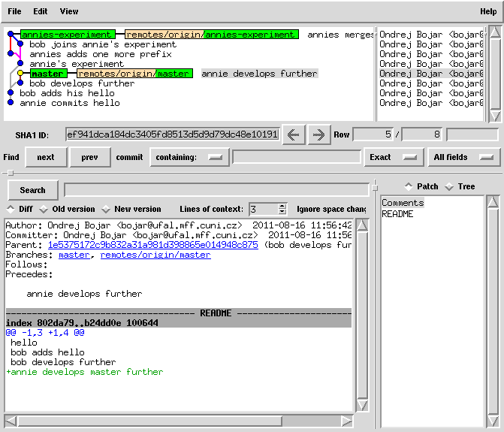This screenshot has height=432, width=504.
Task: Open the Exact match type dropdown
Action: [392, 157]
